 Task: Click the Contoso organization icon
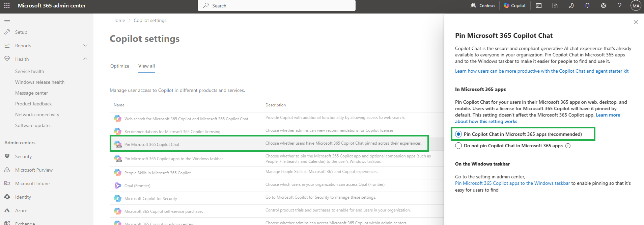(x=473, y=5)
